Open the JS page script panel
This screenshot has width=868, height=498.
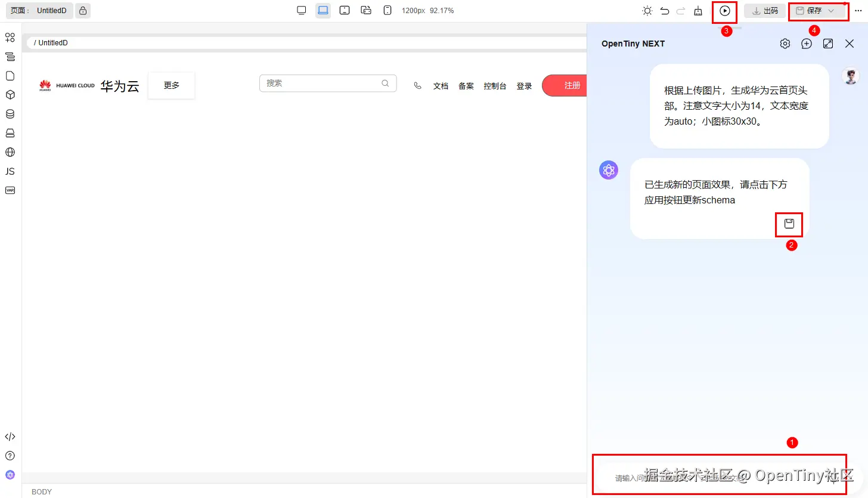pos(10,171)
